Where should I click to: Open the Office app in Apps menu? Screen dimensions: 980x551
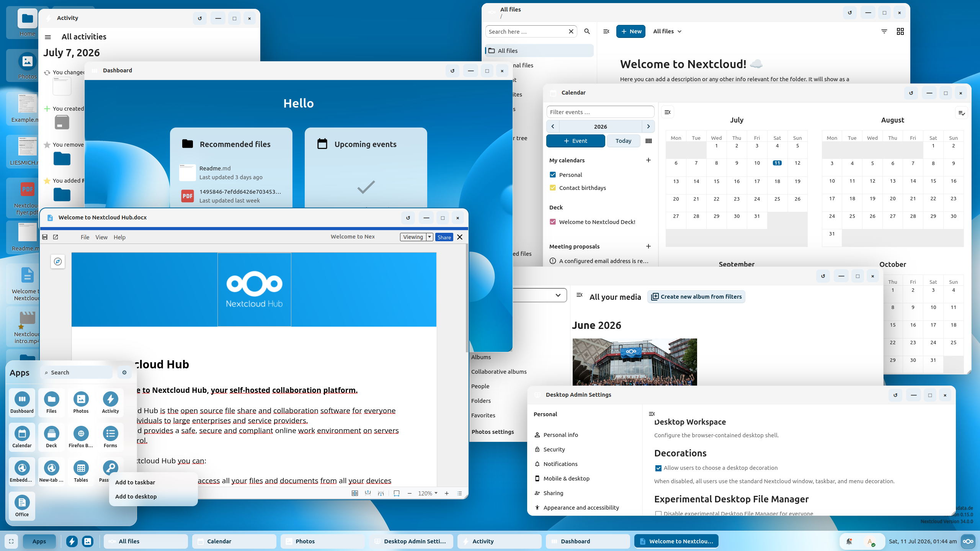pos(22,505)
